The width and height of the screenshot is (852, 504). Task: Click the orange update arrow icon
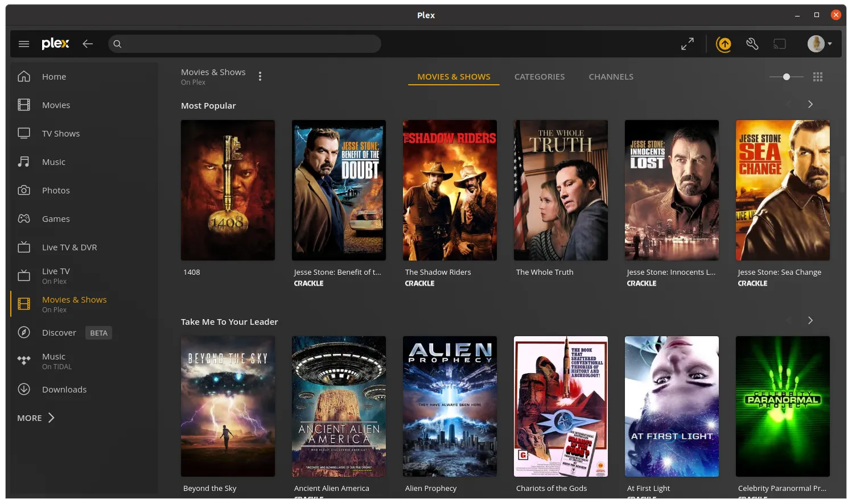(724, 44)
